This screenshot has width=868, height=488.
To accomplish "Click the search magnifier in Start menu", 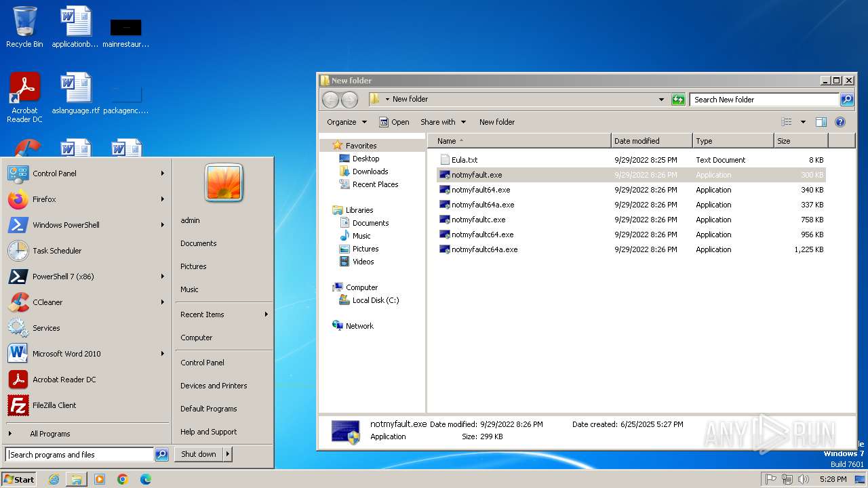I will (161, 455).
